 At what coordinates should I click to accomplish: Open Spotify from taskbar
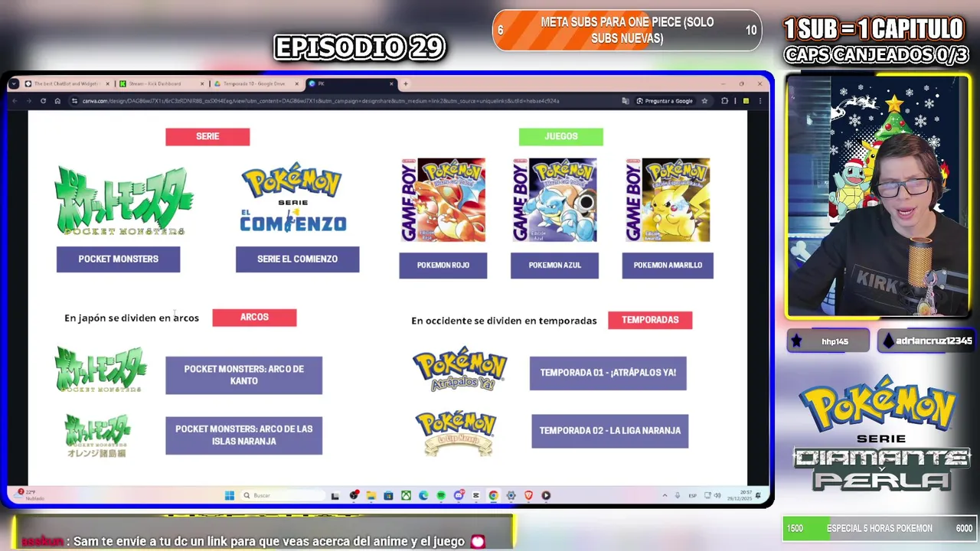[x=441, y=495]
